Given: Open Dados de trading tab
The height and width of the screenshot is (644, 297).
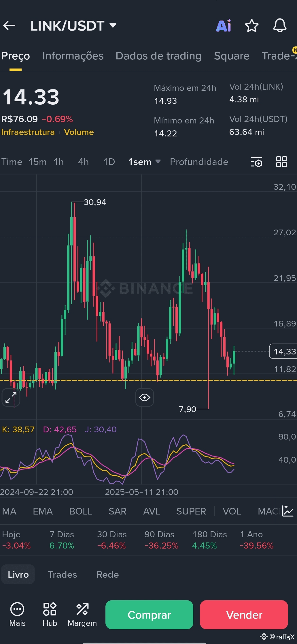Looking at the screenshot, I should (x=158, y=56).
